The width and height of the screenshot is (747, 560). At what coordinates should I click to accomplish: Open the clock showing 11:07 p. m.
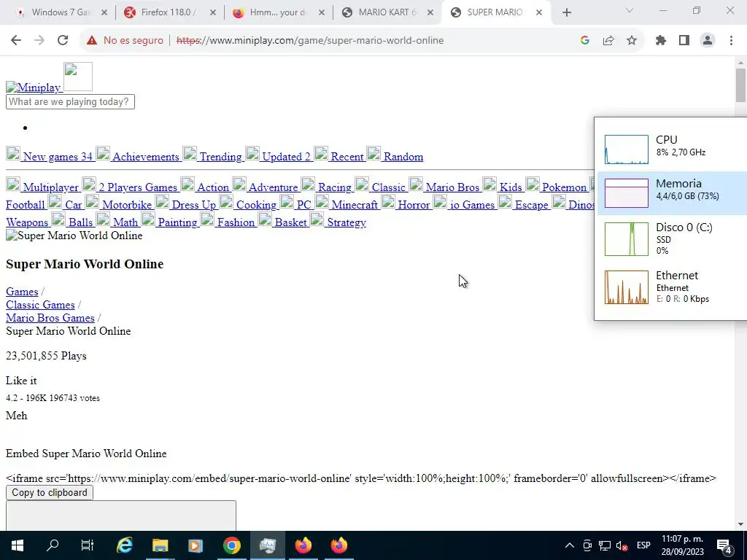click(x=682, y=545)
